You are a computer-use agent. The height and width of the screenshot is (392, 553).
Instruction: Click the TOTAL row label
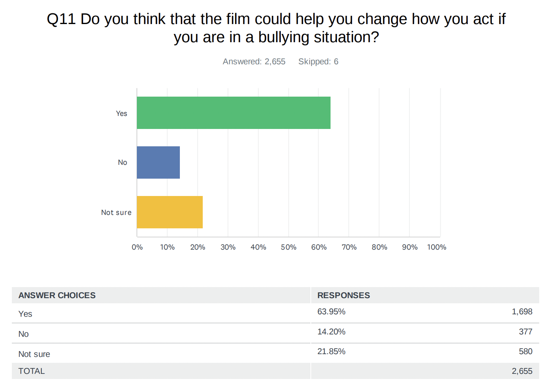coord(32,371)
